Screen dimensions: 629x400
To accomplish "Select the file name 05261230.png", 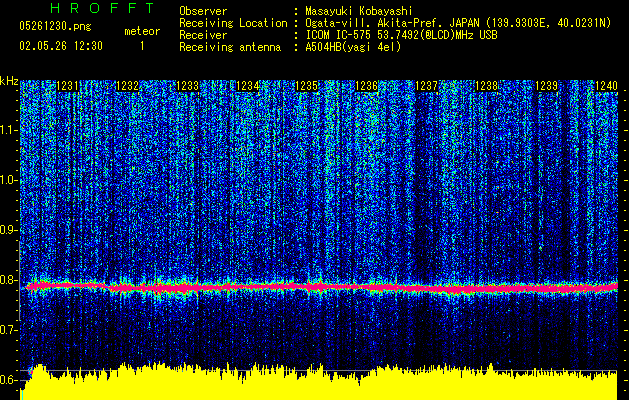I will [55, 27].
